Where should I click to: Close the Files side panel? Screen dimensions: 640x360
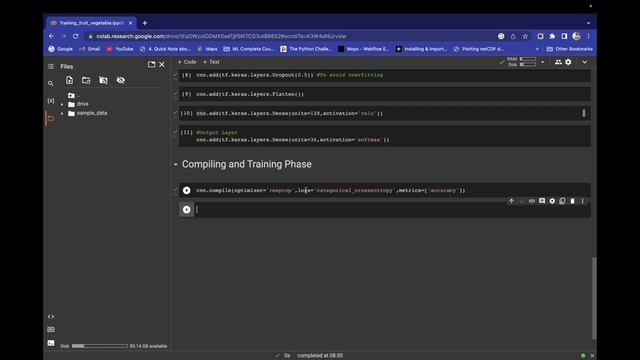pos(162,64)
